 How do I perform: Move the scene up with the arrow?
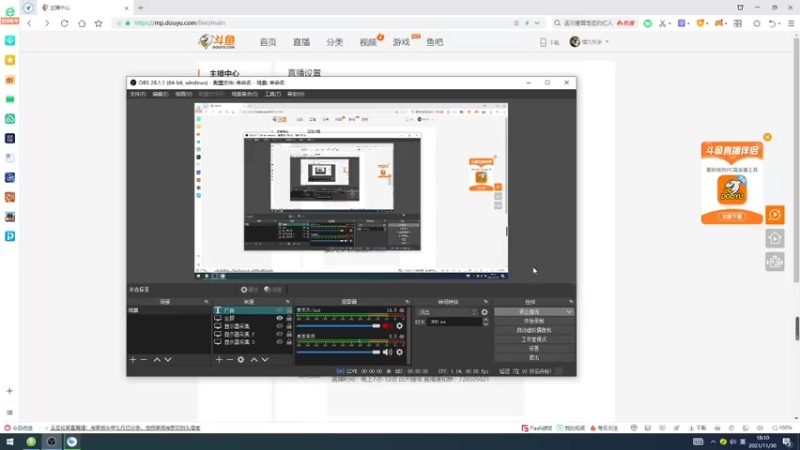(x=157, y=360)
